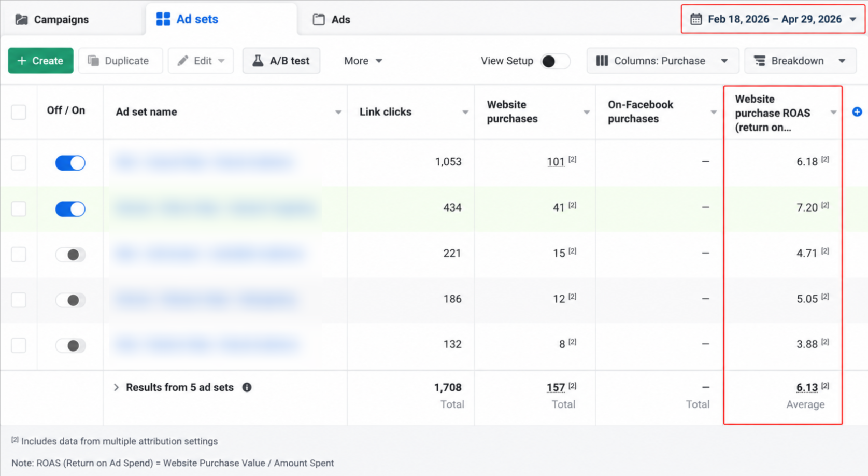Screen dimensions: 868x476
Task: Toggle the View Setup switch
Action: click(555, 61)
